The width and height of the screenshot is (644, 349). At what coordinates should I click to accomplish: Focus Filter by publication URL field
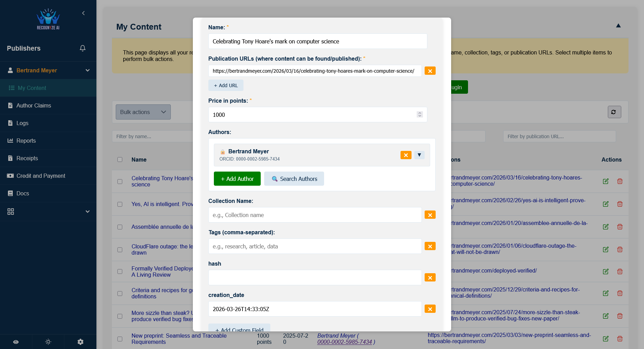pyautogui.click(x=560, y=136)
